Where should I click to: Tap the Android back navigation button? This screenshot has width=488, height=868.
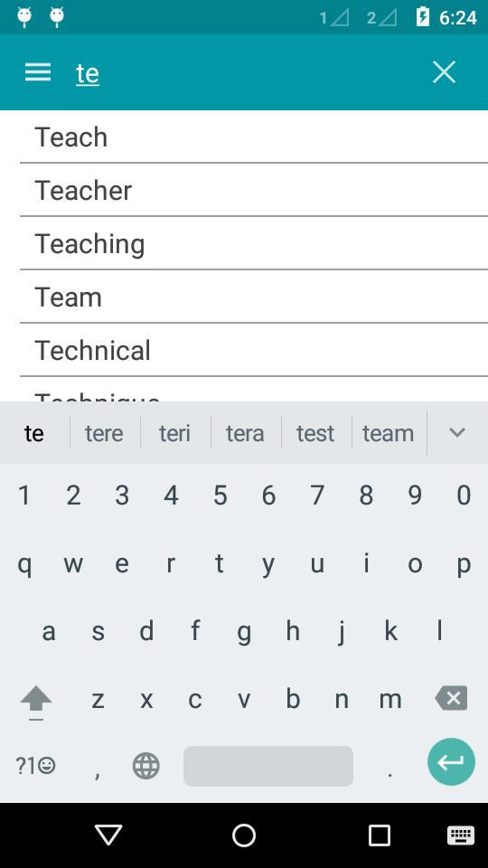(x=108, y=835)
